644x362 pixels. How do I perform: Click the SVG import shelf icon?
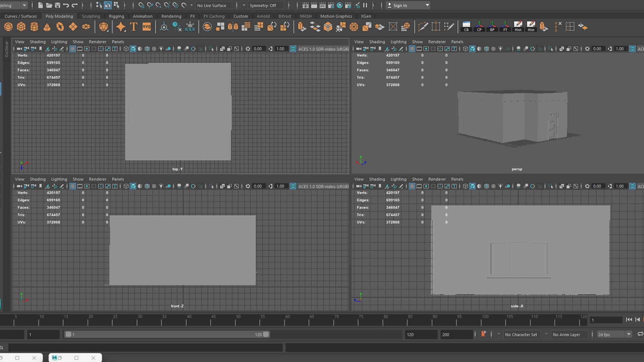[x=147, y=27]
